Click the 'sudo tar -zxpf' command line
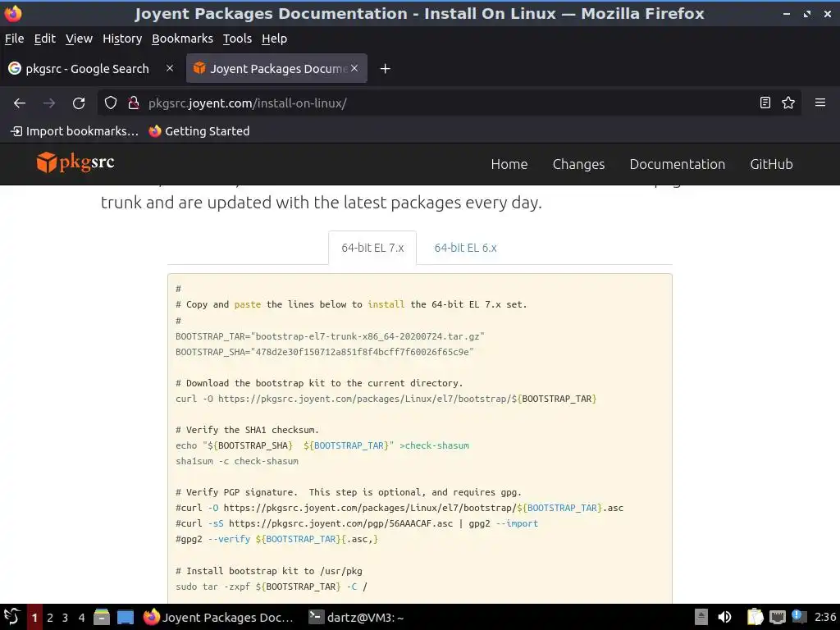This screenshot has height=630, width=840. [x=272, y=587]
